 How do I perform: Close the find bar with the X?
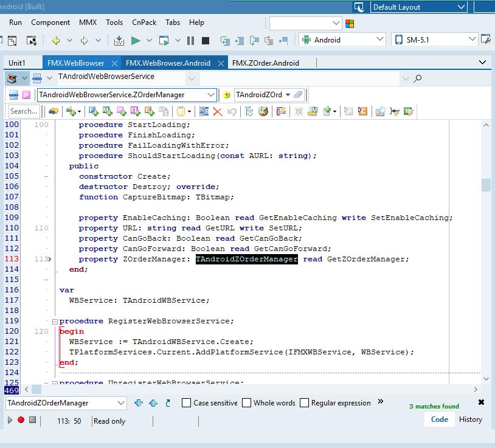[x=481, y=402]
